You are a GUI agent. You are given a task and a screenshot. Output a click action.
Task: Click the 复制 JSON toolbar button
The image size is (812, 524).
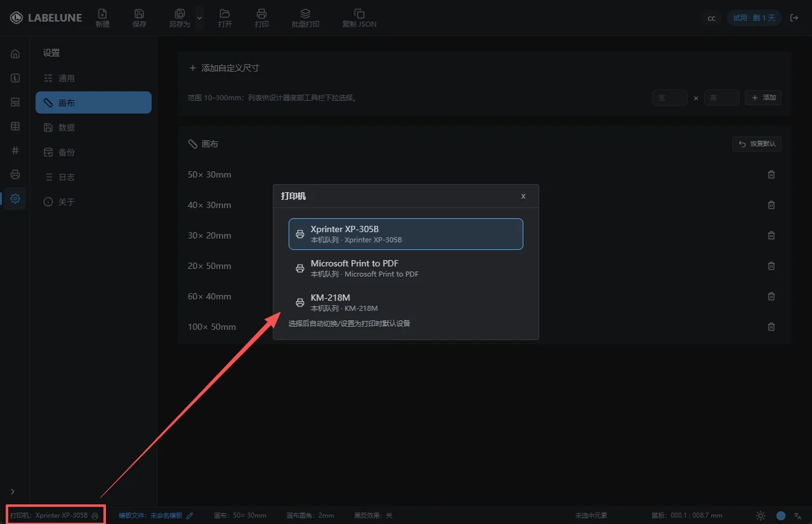pyautogui.click(x=359, y=18)
